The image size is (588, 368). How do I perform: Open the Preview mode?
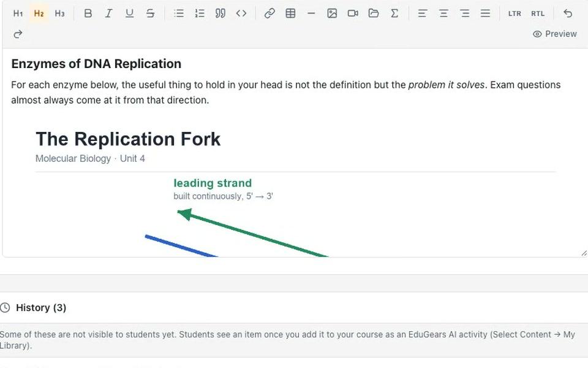[555, 34]
